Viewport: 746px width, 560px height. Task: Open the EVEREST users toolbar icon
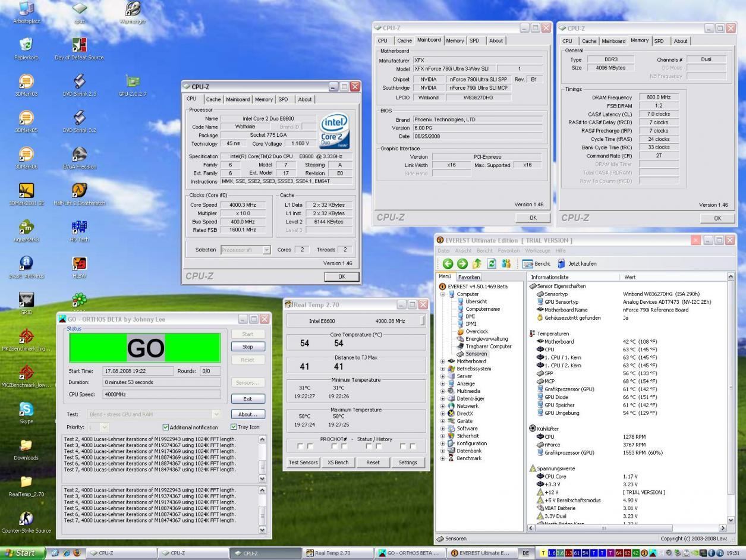pos(506,263)
